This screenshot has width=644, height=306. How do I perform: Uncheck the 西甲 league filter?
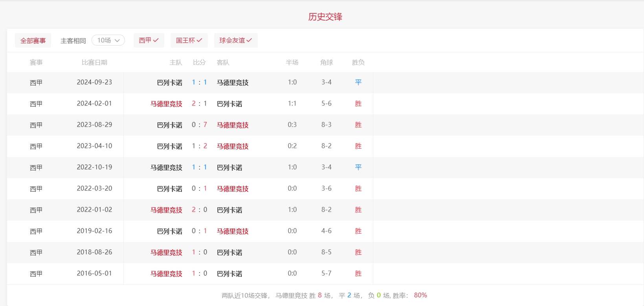click(x=149, y=41)
